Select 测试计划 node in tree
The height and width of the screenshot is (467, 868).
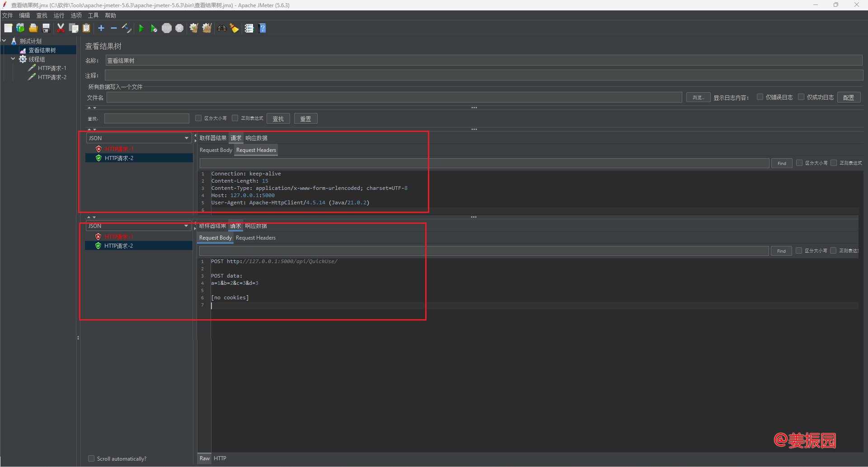(30, 41)
